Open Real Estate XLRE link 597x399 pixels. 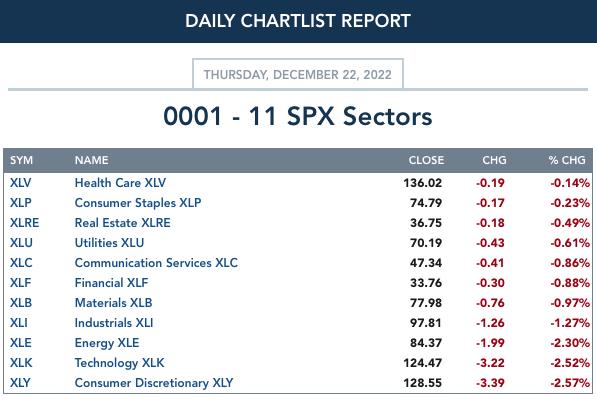123,223
